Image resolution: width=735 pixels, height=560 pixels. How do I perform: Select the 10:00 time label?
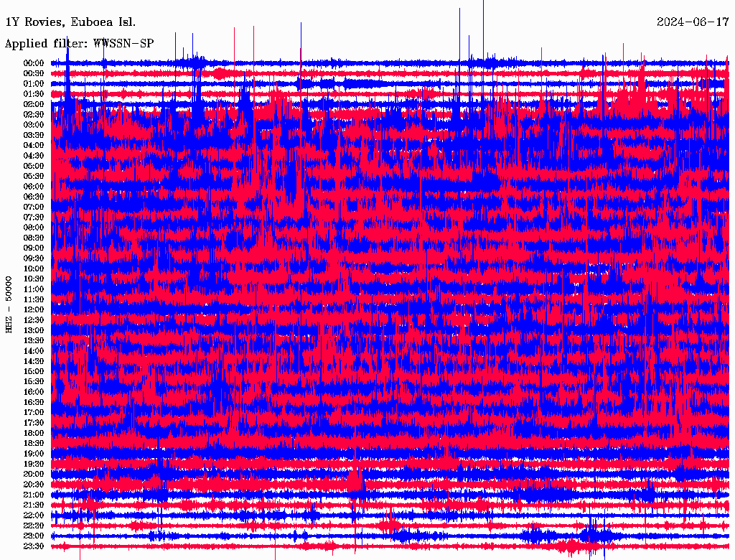(34, 269)
